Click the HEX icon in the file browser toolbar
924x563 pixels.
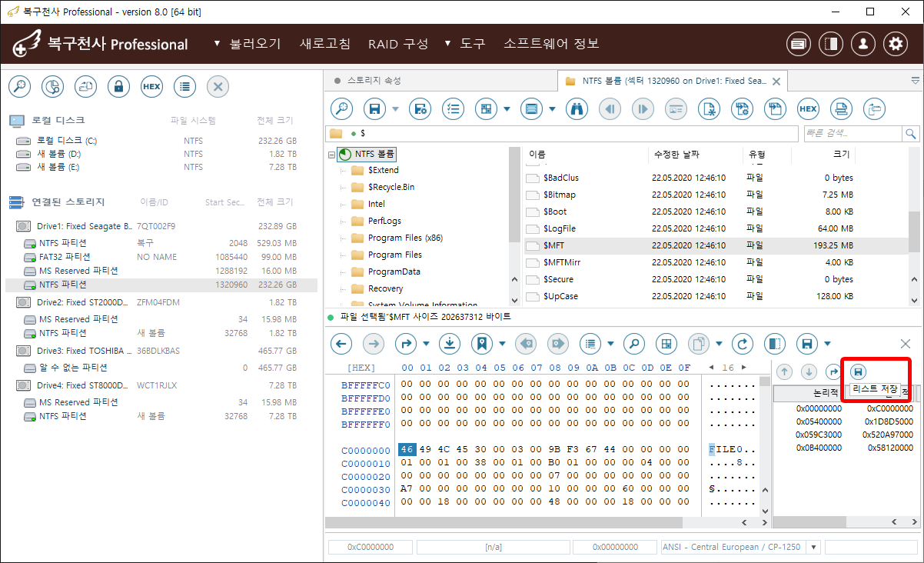[808, 109]
